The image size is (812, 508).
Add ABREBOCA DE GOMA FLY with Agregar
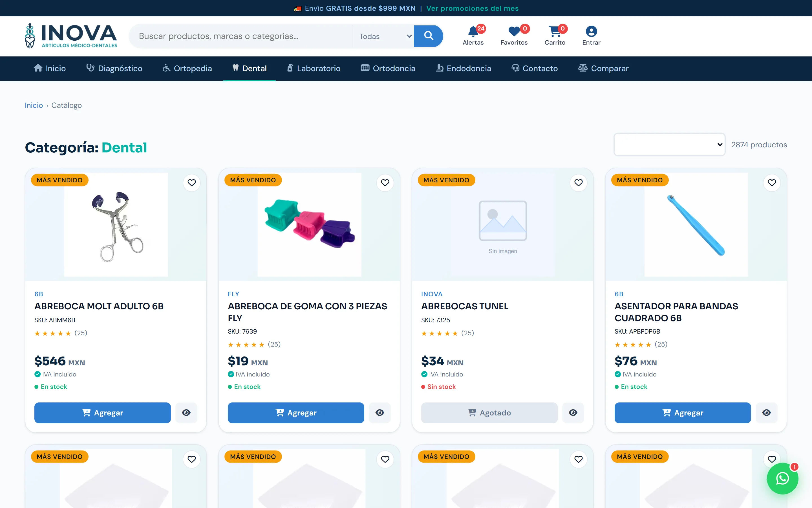pyautogui.click(x=295, y=413)
